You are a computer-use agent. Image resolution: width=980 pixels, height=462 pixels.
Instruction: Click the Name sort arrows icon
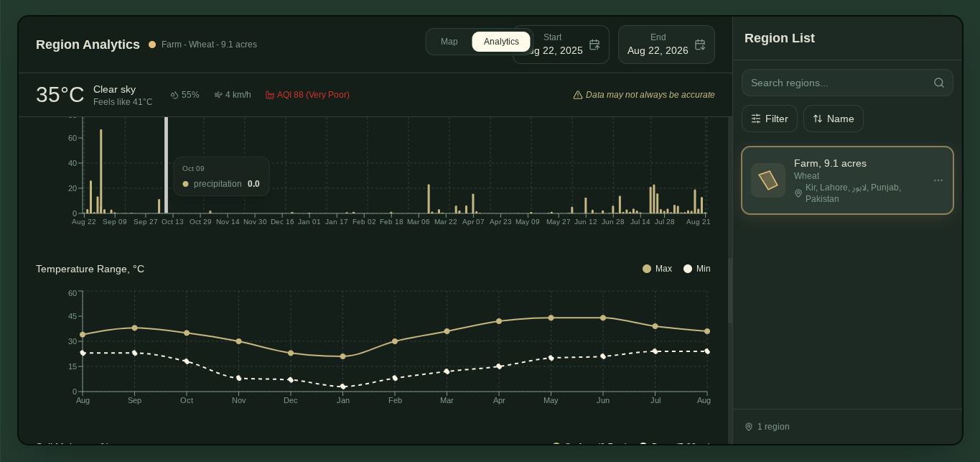(818, 119)
